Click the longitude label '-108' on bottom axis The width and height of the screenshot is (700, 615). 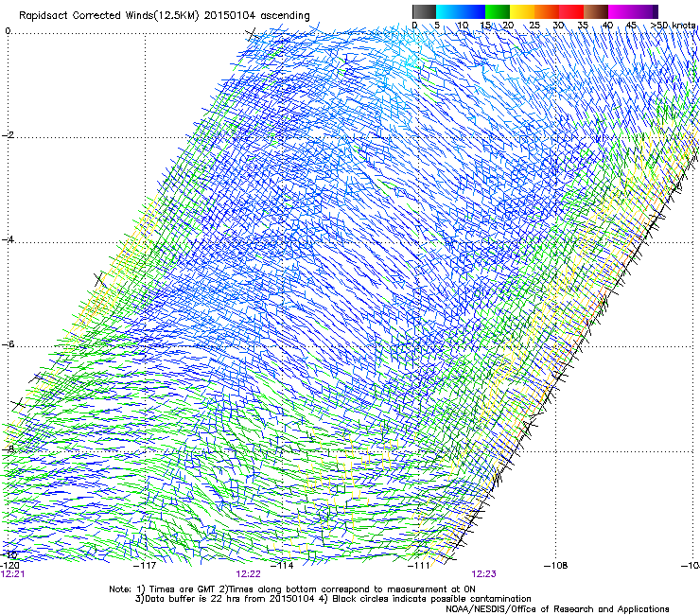click(x=556, y=566)
